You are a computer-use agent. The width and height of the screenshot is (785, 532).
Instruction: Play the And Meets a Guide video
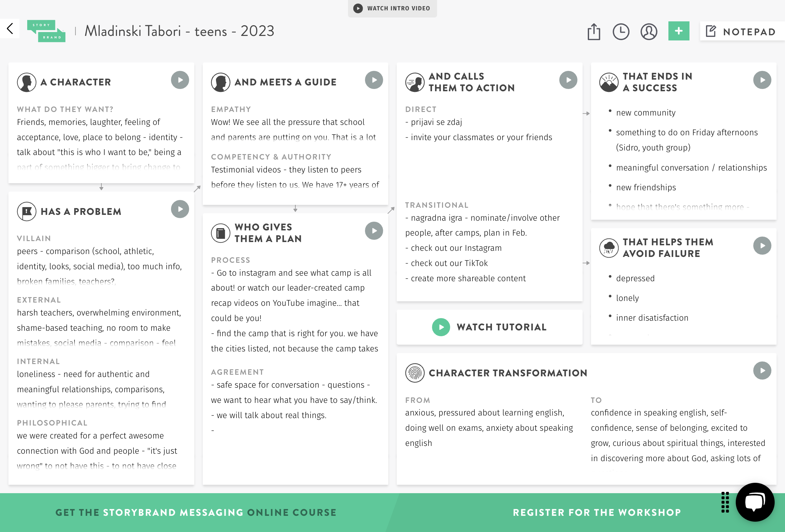tap(374, 80)
